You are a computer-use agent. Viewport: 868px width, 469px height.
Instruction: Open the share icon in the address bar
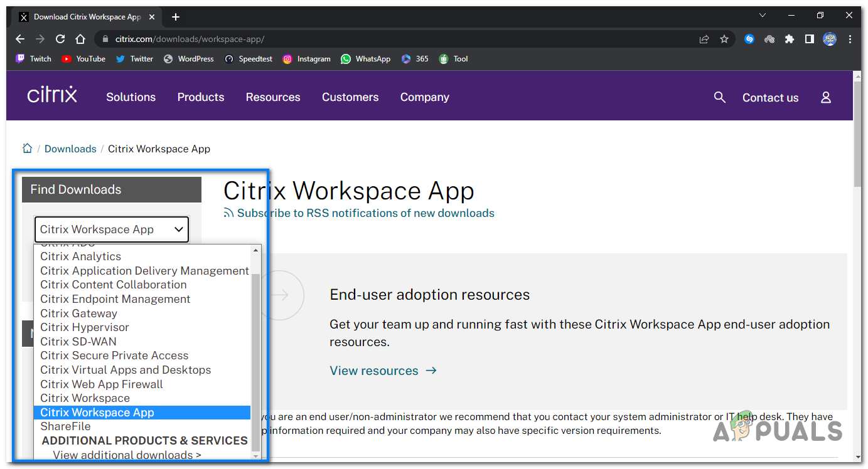(x=704, y=38)
